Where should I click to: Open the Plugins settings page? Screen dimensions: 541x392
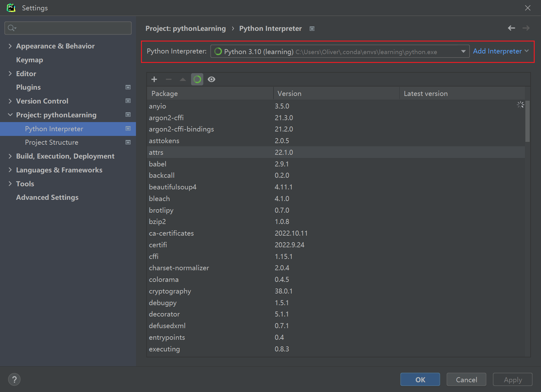tap(28, 87)
